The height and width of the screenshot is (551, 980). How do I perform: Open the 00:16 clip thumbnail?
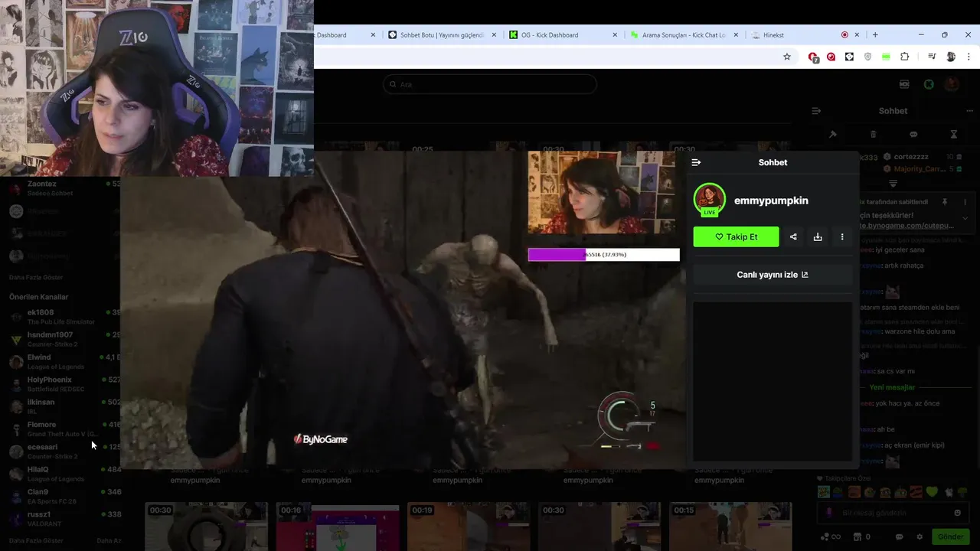coord(338,527)
